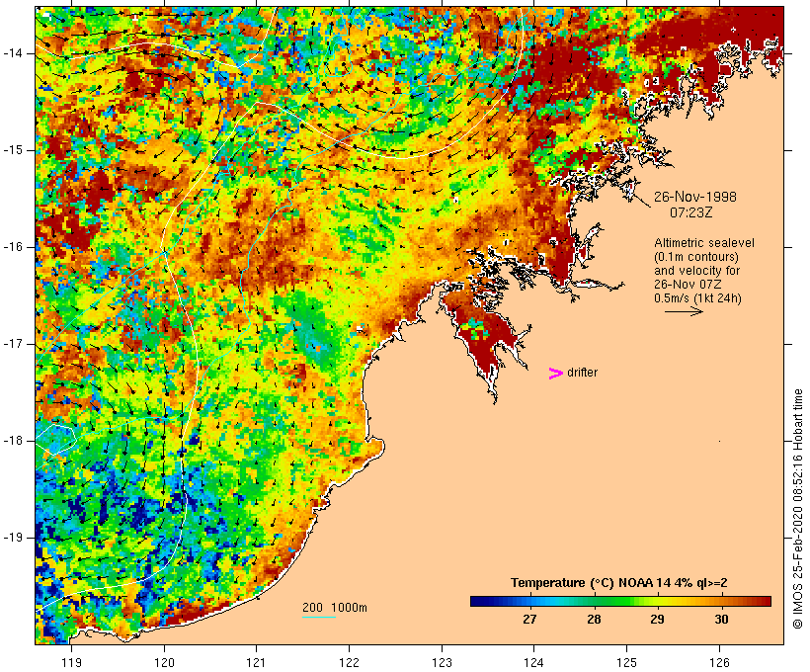Click the colorbar label '28'

click(x=594, y=620)
